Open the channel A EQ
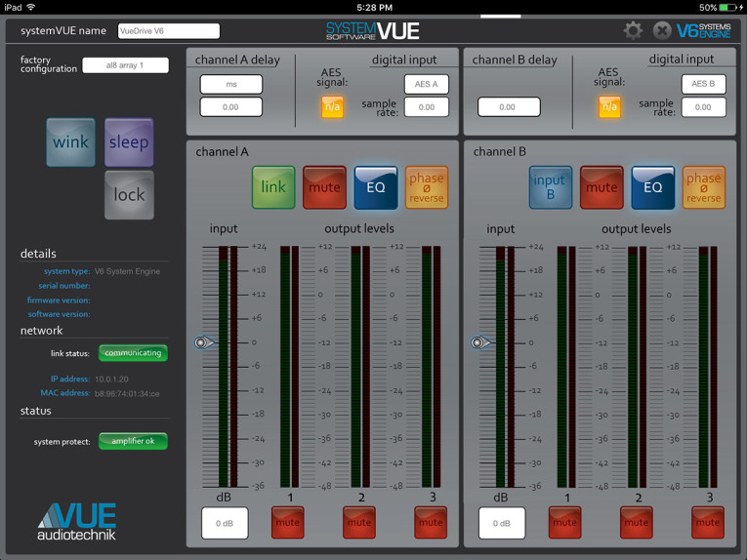 [376, 187]
